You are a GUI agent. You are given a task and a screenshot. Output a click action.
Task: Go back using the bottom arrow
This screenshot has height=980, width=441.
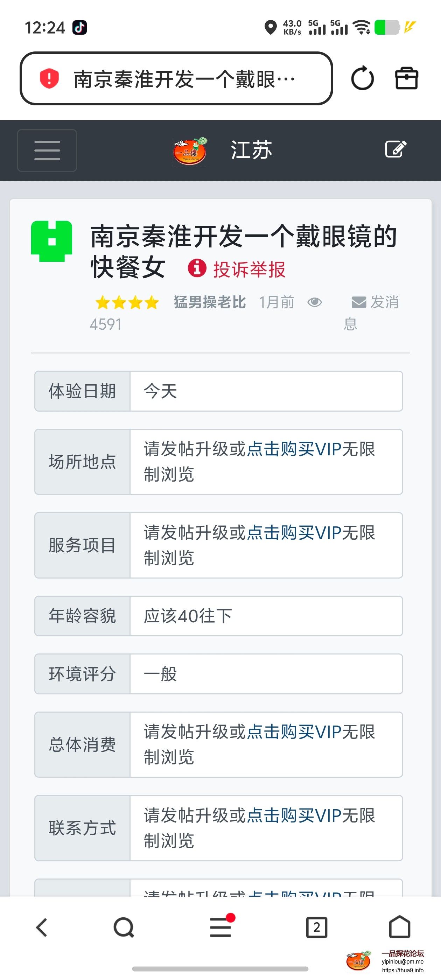[41, 927]
